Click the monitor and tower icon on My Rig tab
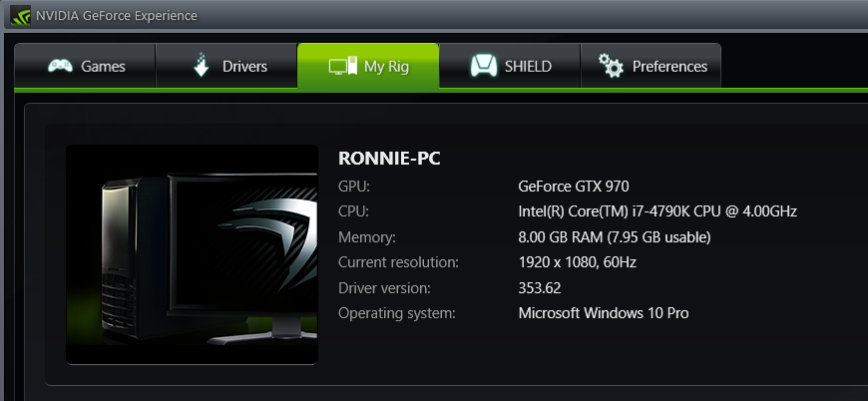This screenshot has width=868, height=401. (x=342, y=67)
